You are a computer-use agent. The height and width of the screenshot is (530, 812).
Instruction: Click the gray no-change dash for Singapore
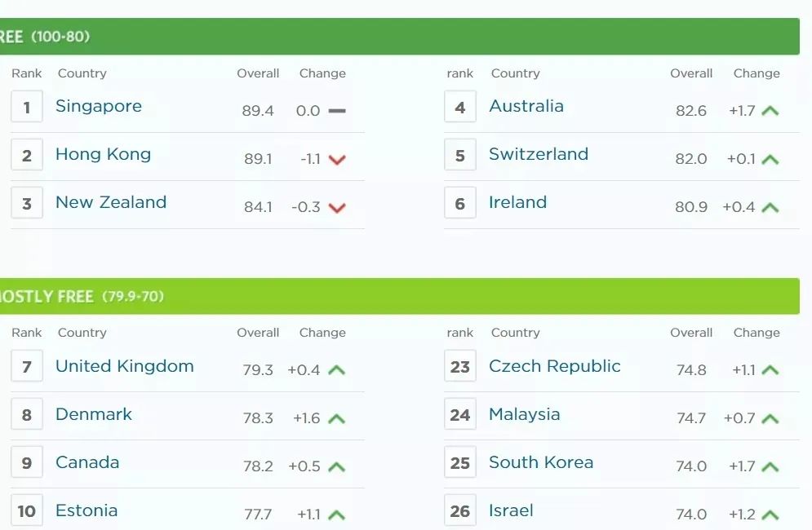[x=337, y=111]
